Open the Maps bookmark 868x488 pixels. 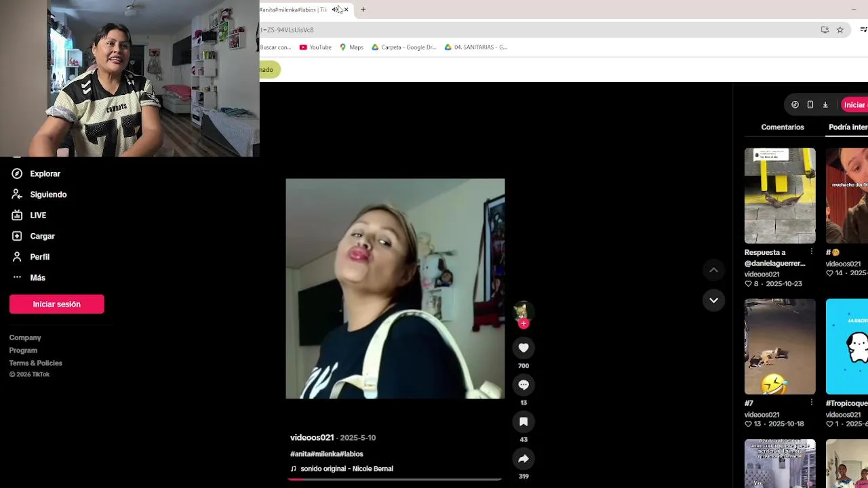click(x=352, y=47)
